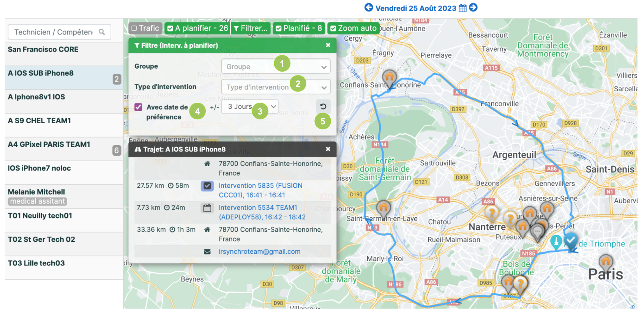Select A4 GPixel PARIS TEAM1 technician

(x=64, y=149)
